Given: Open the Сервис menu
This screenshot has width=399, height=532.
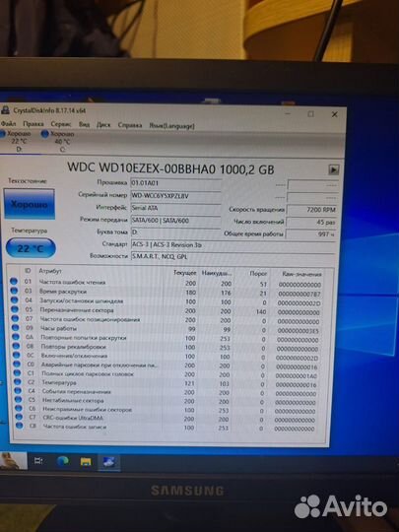Looking at the screenshot, I should 61,124.
